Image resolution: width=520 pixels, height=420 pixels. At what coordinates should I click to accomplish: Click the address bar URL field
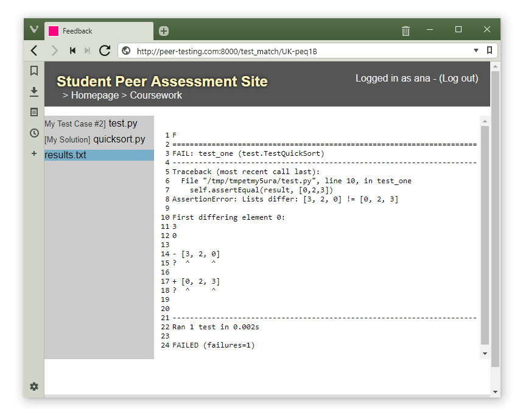pyautogui.click(x=292, y=51)
